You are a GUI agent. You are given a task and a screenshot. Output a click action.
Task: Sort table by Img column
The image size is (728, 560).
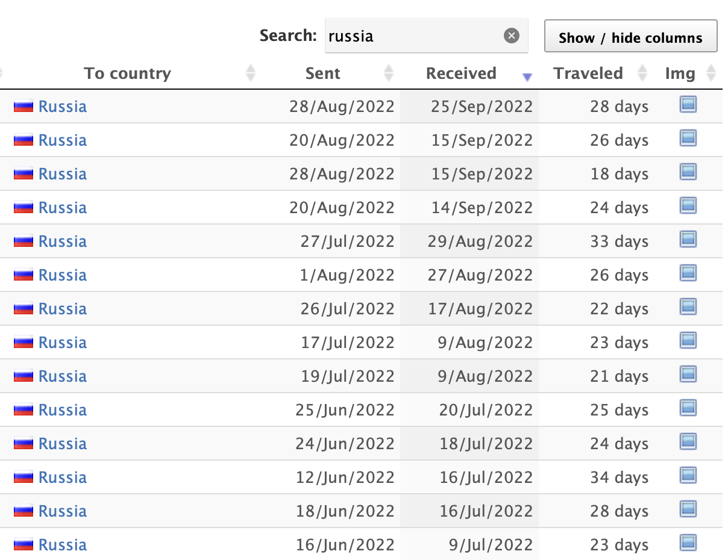(680, 73)
